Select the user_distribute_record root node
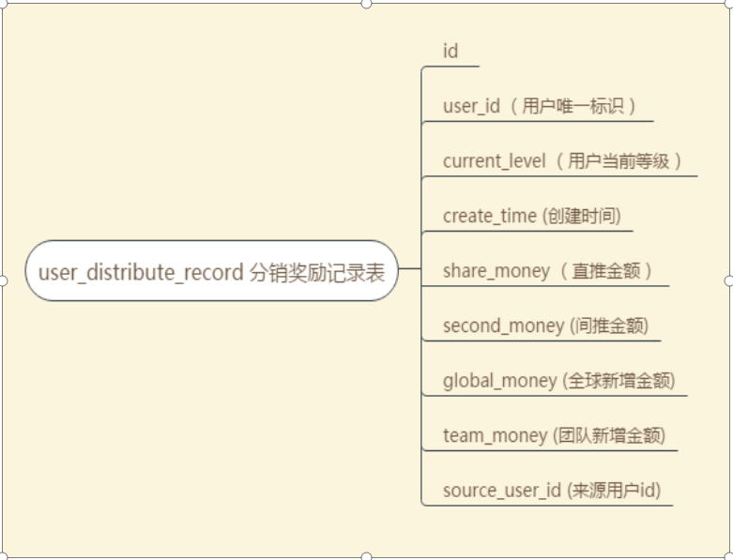733x560 pixels. [x=211, y=271]
